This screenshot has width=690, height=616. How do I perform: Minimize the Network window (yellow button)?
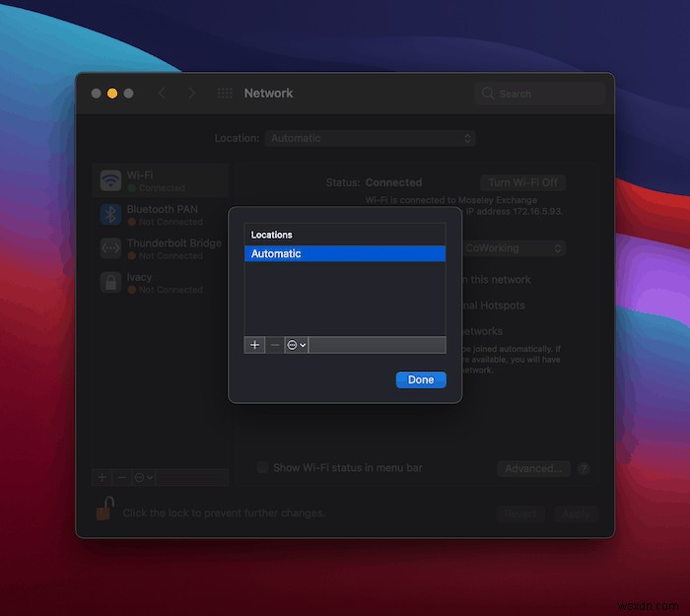coord(112,94)
